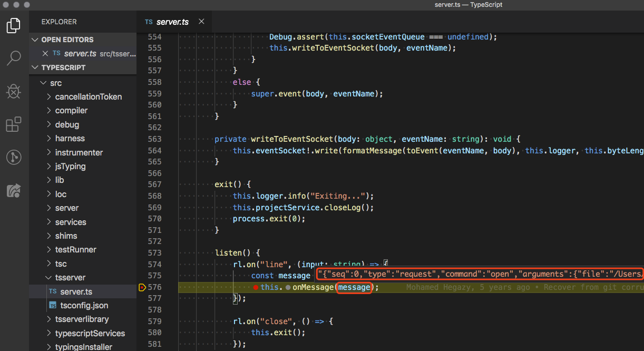
Task: Click the highlighted message argument in onMessage
Action: point(354,287)
